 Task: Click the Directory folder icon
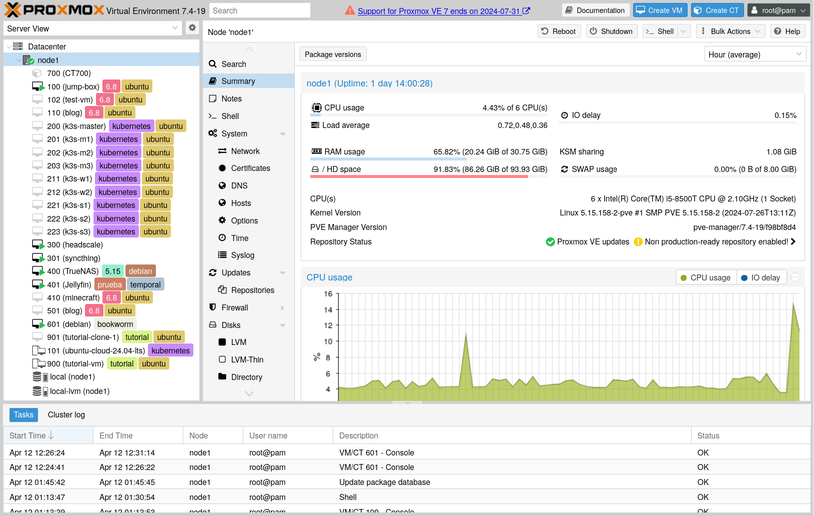coord(222,376)
